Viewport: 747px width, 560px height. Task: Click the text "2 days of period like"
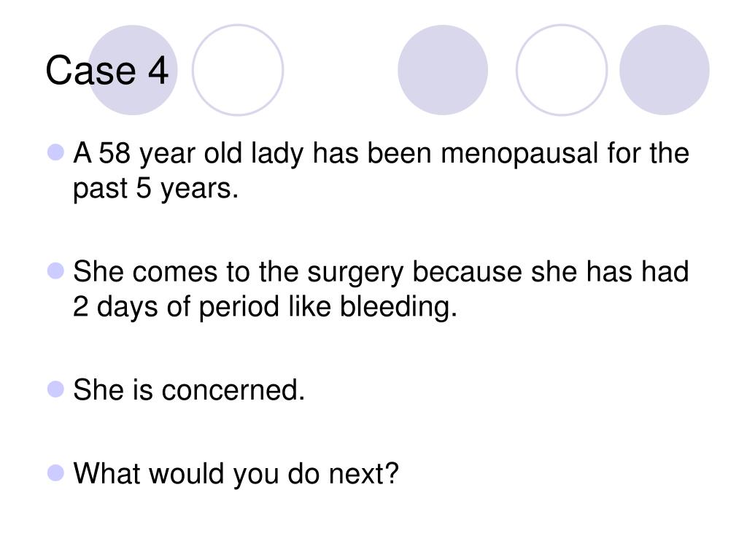[x=202, y=306]
